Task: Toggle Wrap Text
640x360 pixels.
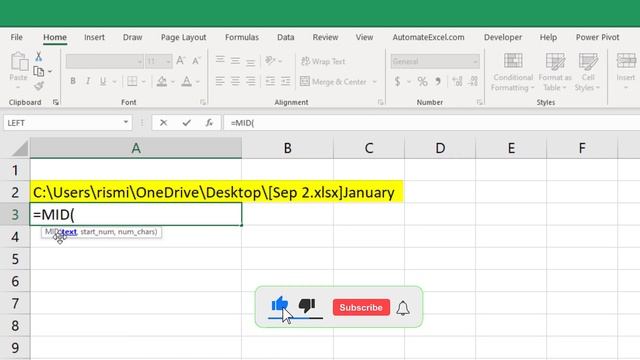Action: point(323,61)
